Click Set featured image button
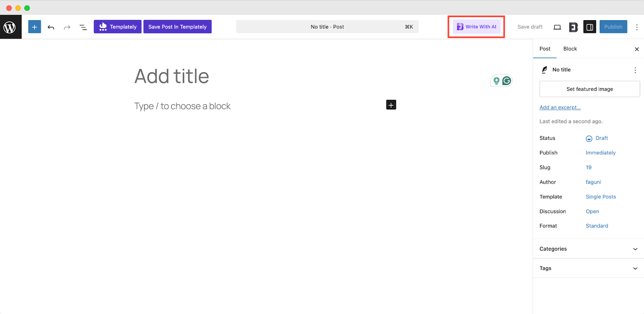Image resolution: width=644 pixels, height=314 pixels. click(x=590, y=89)
